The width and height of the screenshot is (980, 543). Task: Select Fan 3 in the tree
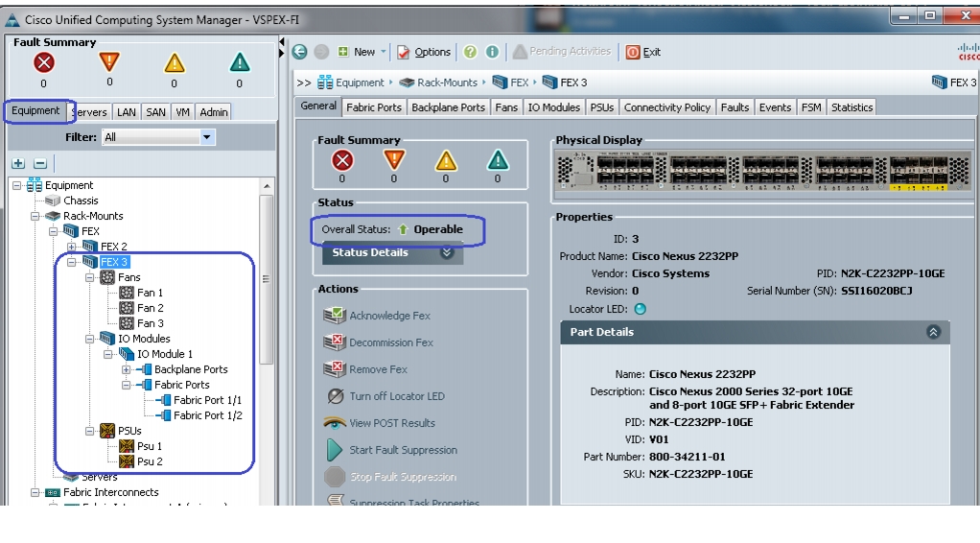point(150,323)
